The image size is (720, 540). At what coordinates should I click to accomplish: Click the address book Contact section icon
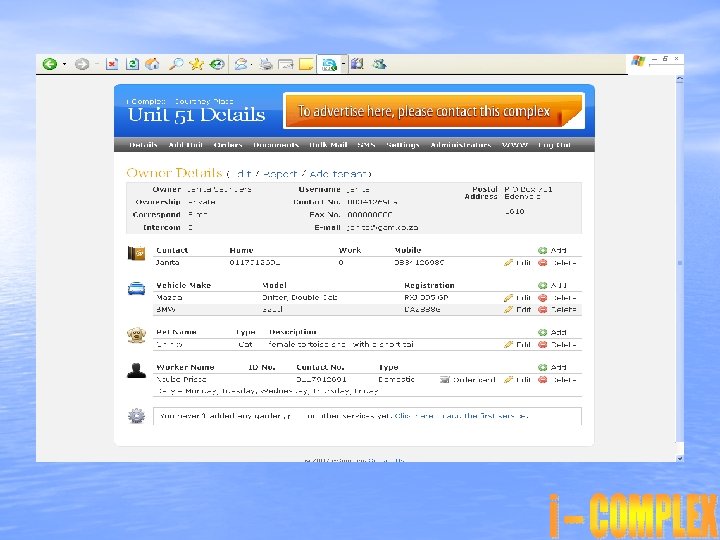(x=136, y=253)
